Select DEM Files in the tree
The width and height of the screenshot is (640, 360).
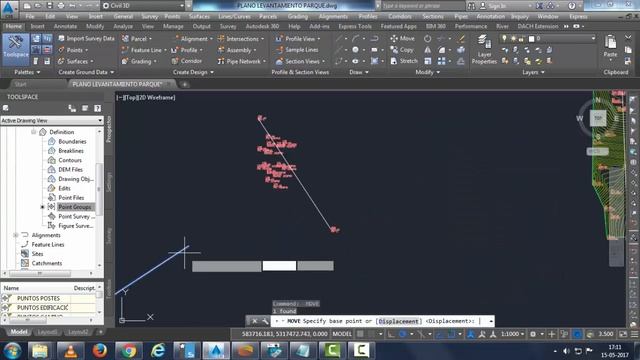coord(70,169)
